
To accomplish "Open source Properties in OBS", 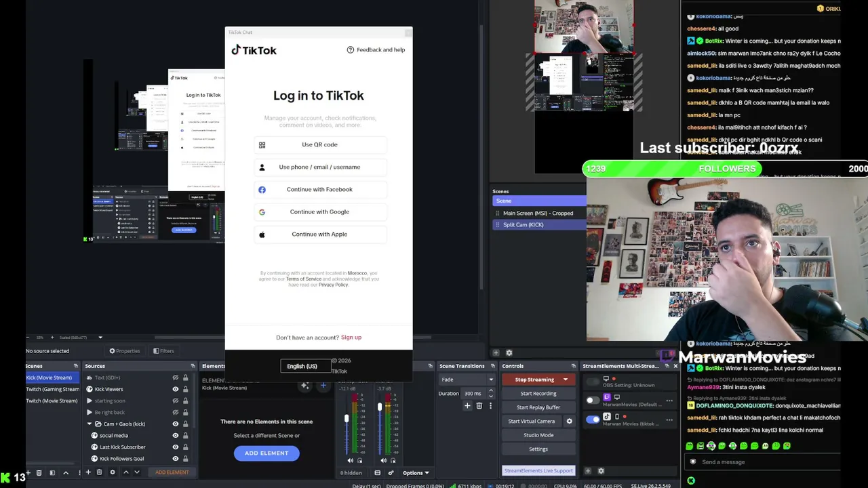I will click(x=125, y=351).
